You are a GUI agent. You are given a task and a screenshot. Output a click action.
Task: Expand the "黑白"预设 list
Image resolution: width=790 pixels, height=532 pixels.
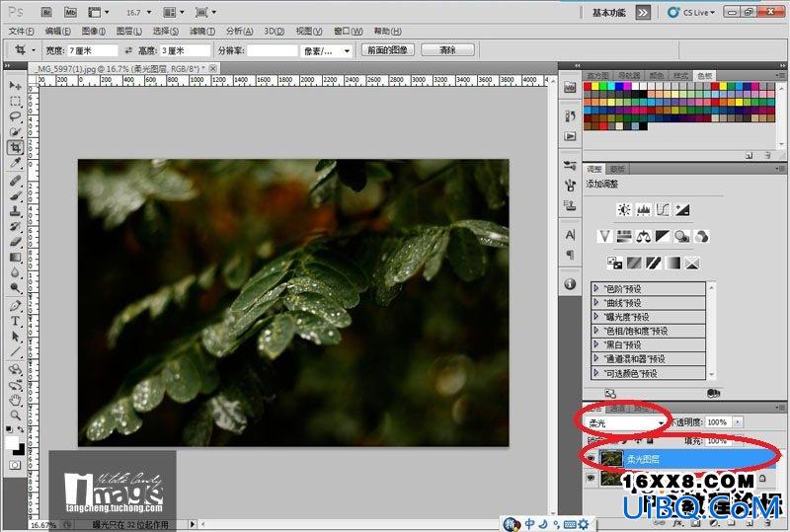[596, 344]
